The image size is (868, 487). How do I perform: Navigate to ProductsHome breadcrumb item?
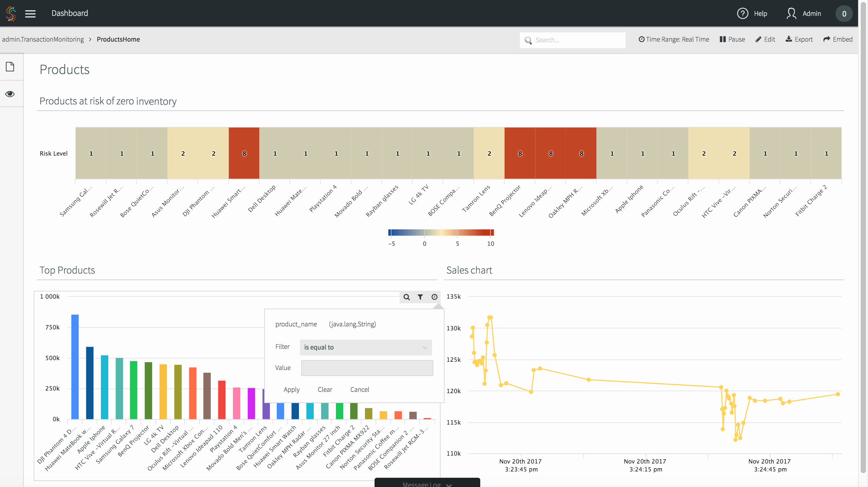(118, 39)
